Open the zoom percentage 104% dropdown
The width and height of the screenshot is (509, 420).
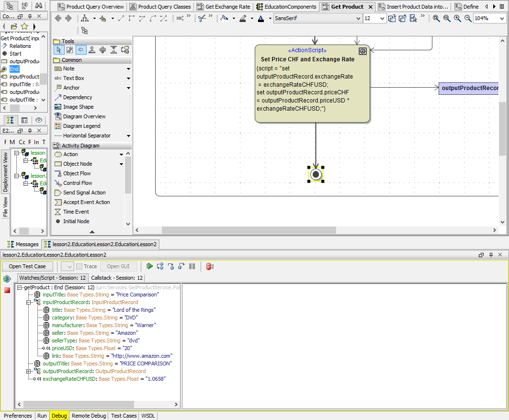501,18
